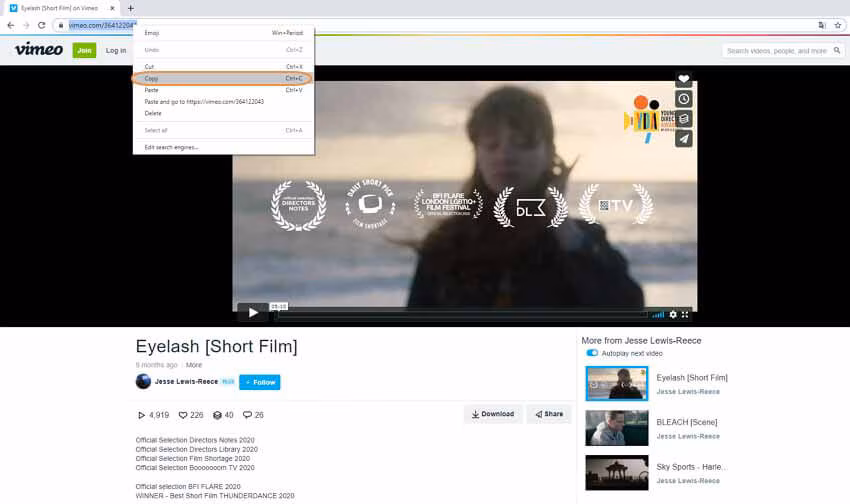Reload the page with the refresh icon

coord(42,25)
